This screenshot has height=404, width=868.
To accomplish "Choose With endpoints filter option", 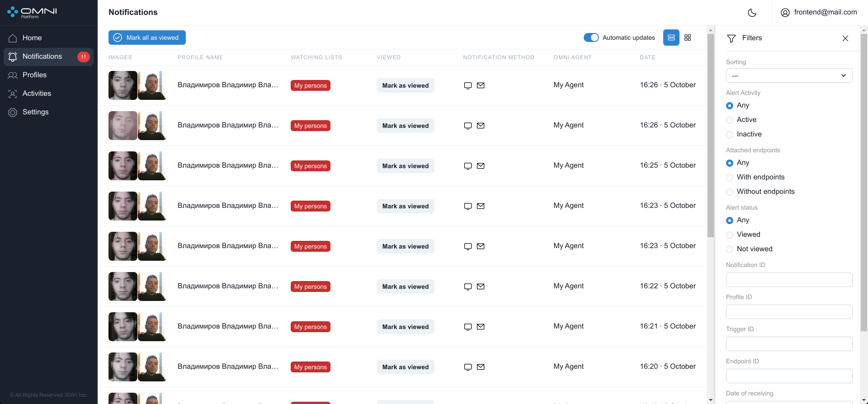I will pyautogui.click(x=730, y=178).
